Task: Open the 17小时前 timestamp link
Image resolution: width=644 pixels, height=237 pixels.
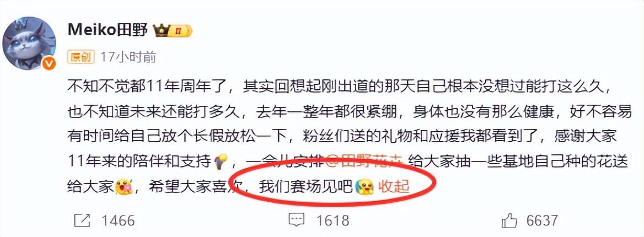Action: [x=128, y=57]
